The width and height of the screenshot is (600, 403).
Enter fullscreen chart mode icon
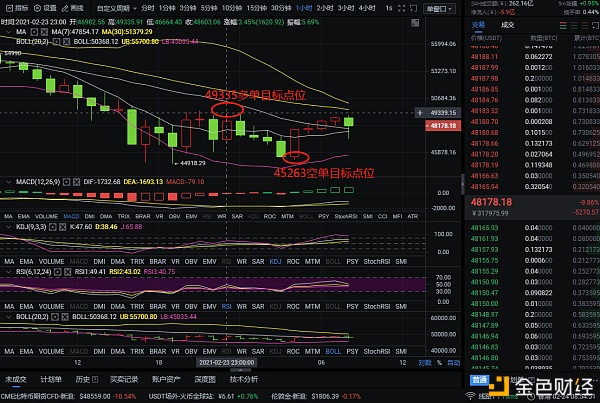pyautogui.click(x=401, y=8)
